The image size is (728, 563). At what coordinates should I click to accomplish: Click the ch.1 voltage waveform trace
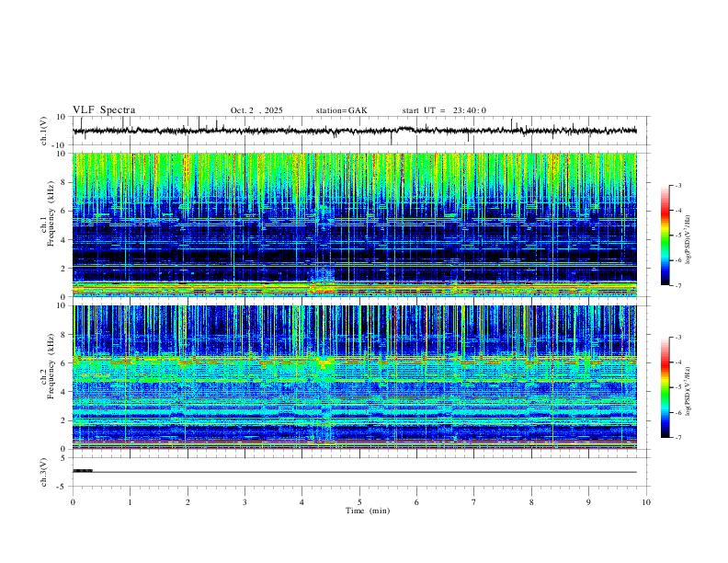pyautogui.click(x=354, y=131)
